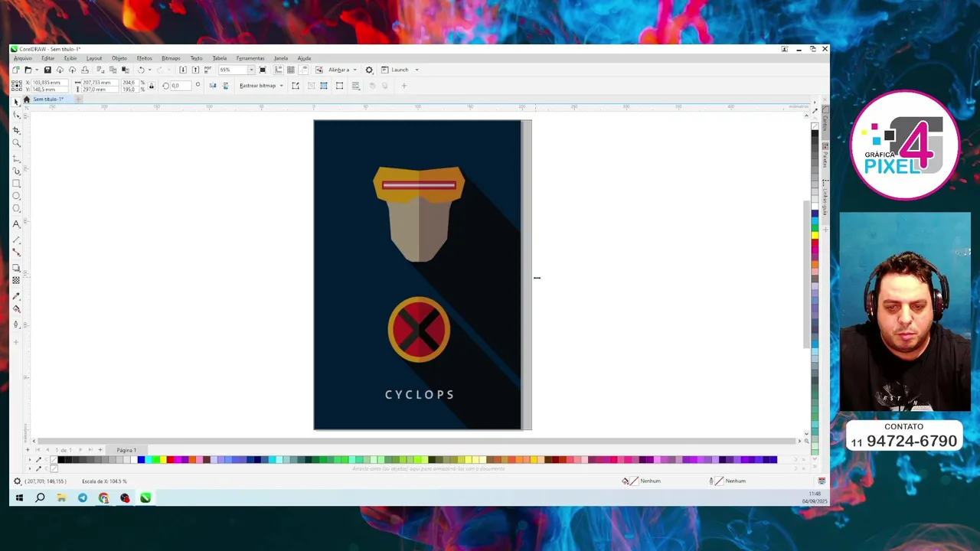Toggle show rulers button

279,70
